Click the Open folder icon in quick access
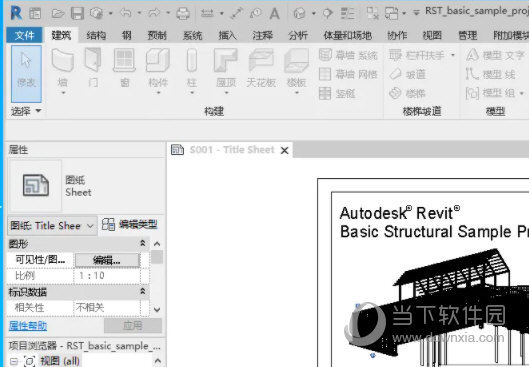The image size is (529, 367). 58,14
